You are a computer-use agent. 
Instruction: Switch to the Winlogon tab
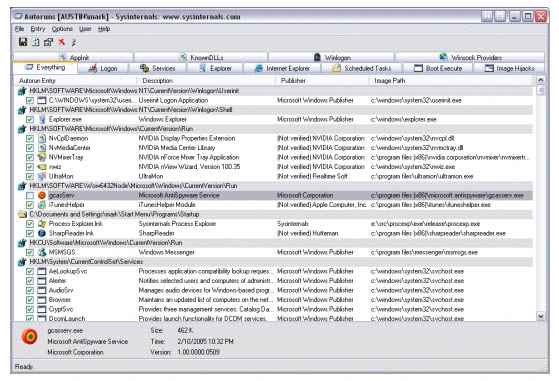point(332,57)
